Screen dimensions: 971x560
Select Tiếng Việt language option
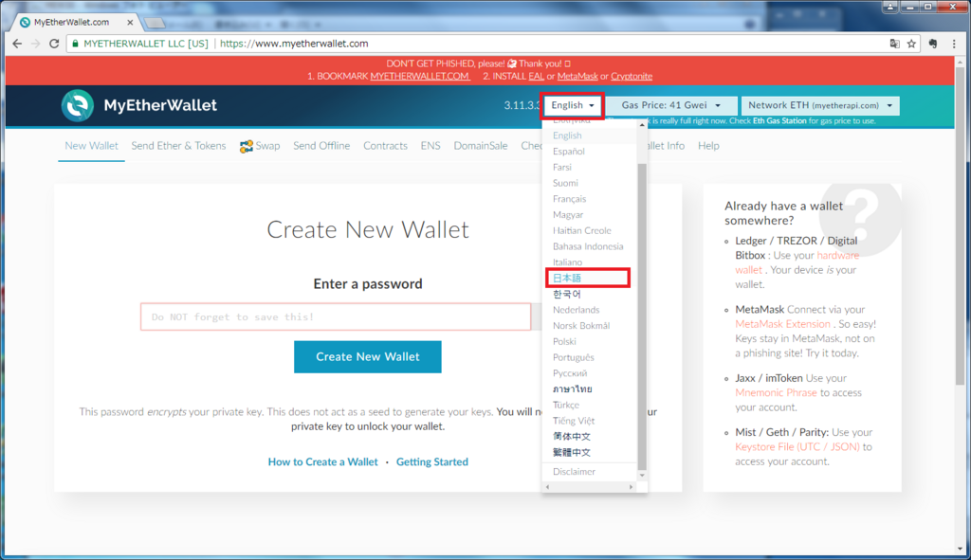pos(574,421)
